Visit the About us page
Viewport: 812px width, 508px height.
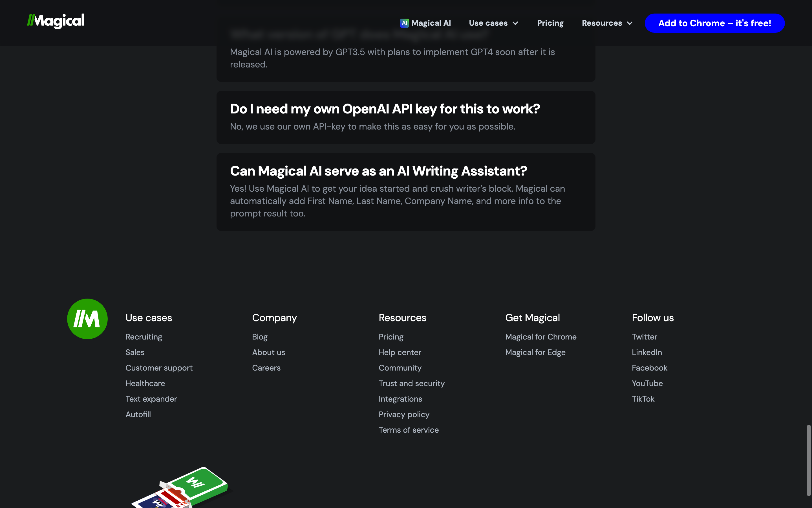[268, 352]
